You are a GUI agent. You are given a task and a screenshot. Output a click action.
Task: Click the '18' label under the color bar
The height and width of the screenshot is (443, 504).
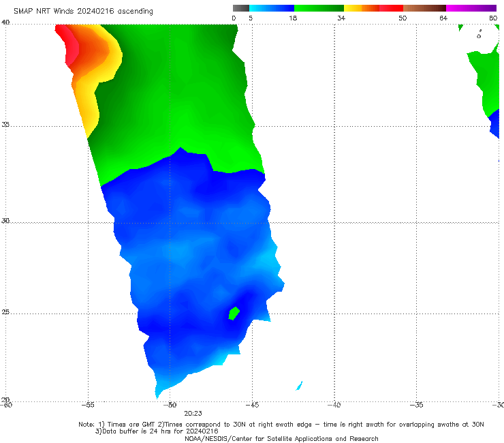click(293, 18)
